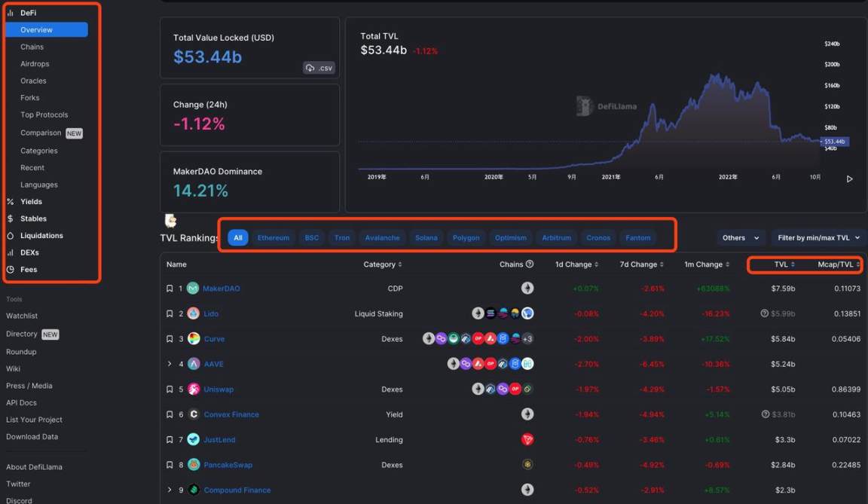Image resolution: width=868 pixels, height=504 pixels.
Task: Filter rankings by BSC chain
Action: point(312,238)
